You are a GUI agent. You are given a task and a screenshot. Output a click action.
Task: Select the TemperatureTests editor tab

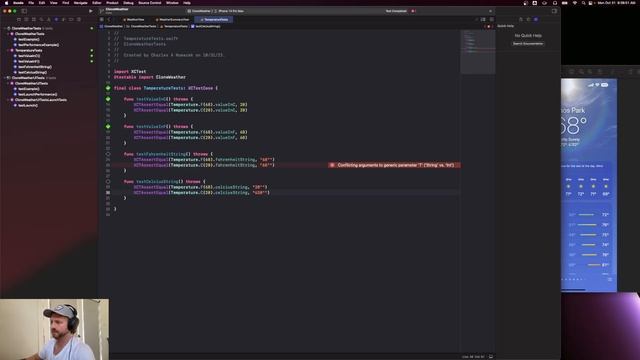pyautogui.click(x=214, y=19)
